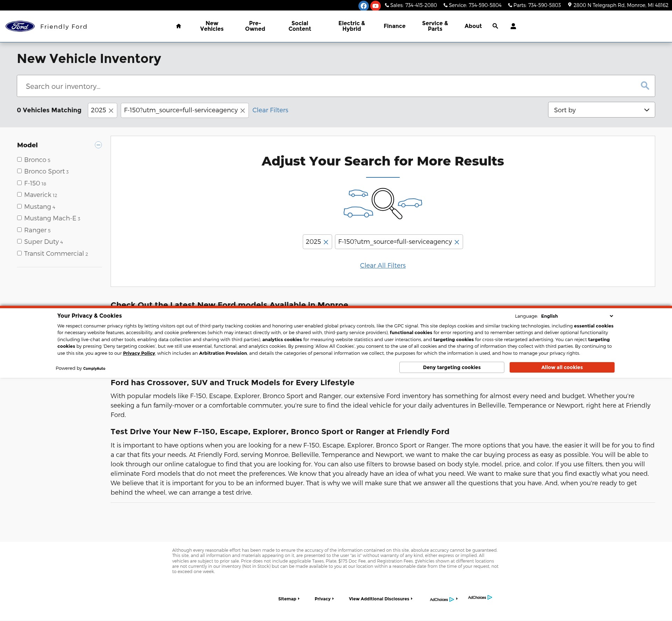Open the Pre-Owned menu
Image resolution: width=672 pixels, height=621 pixels.
pos(255,26)
